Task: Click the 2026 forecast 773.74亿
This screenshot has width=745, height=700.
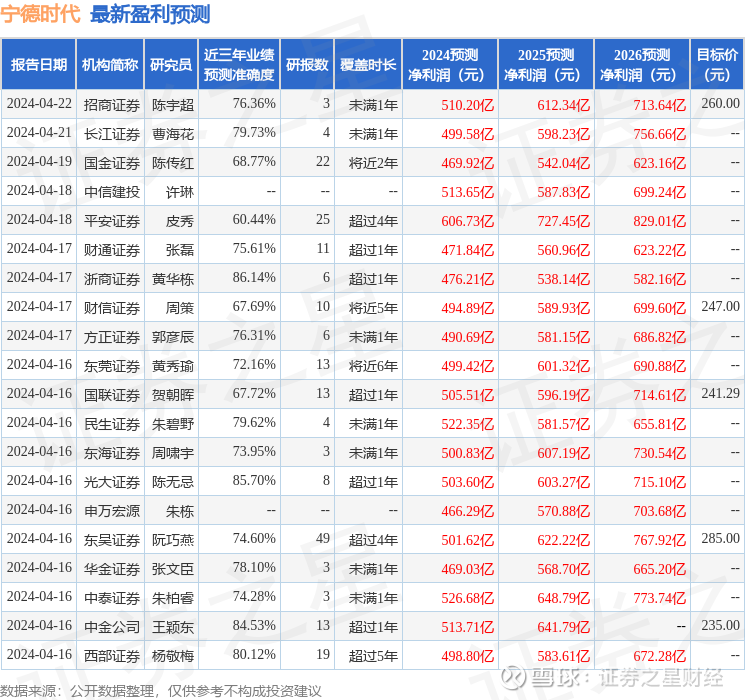Action: click(659, 598)
